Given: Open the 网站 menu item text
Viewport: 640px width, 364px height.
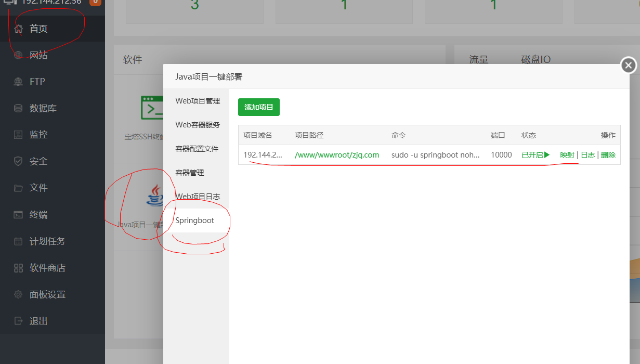Looking at the screenshot, I should (38, 55).
